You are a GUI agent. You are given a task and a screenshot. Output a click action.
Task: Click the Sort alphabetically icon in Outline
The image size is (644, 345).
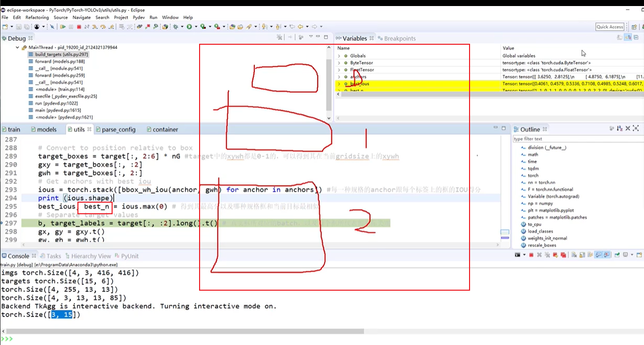[x=619, y=129]
